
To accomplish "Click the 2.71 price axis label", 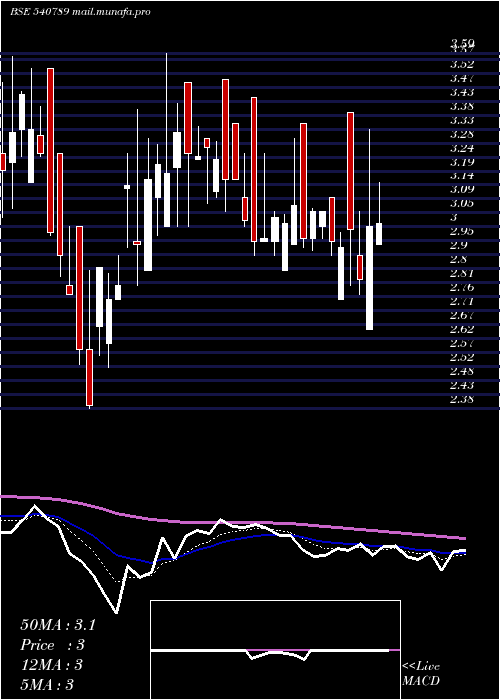I will coord(462,302).
